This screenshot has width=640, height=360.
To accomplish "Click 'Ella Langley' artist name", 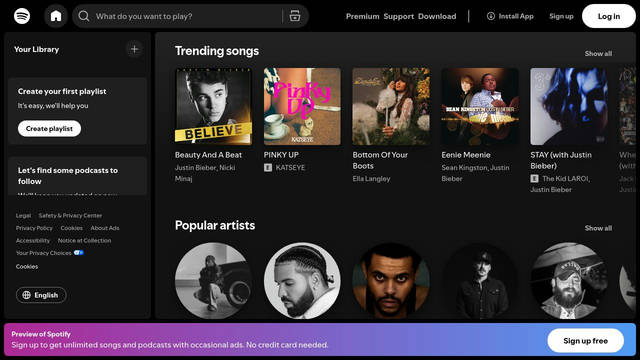I will (371, 179).
